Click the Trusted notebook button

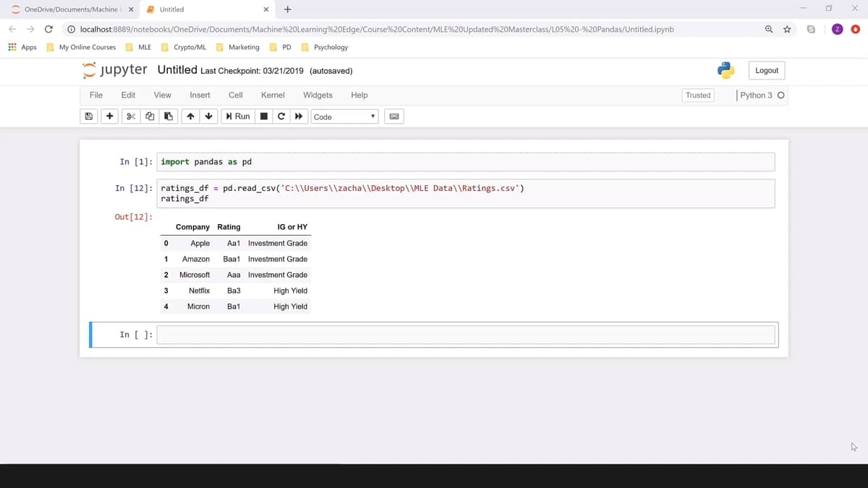point(698,95)
